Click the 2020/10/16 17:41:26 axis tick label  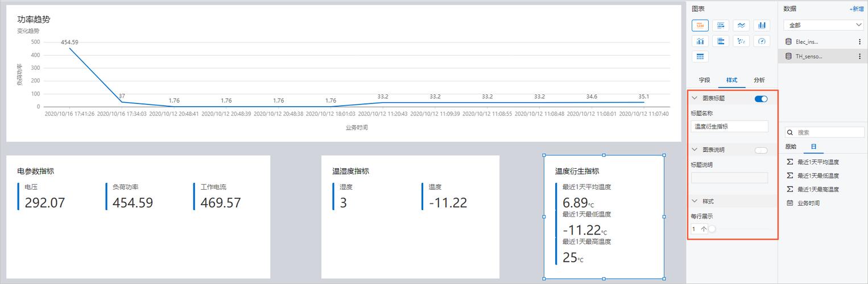pyautogui.click(x=70, y=114)
